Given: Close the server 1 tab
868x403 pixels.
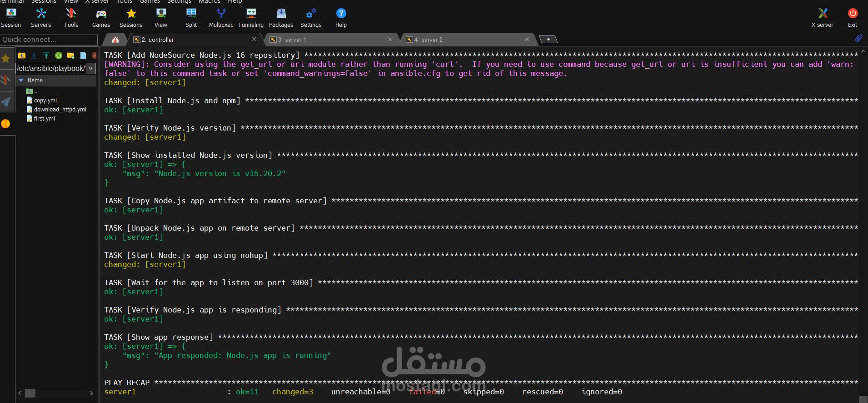Looking at the screenshot, I should tap(390, 40).
